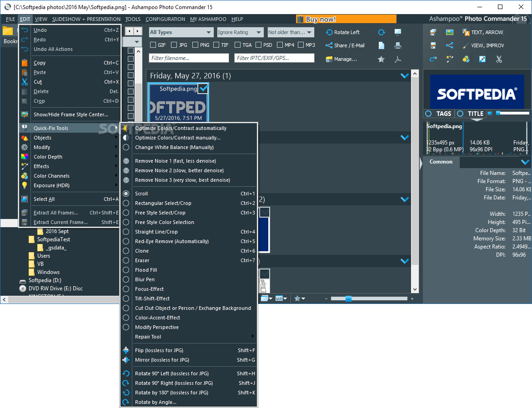Click the PDF export icon
Viewport: 532px width, 408px height.
tap(398, 60)
